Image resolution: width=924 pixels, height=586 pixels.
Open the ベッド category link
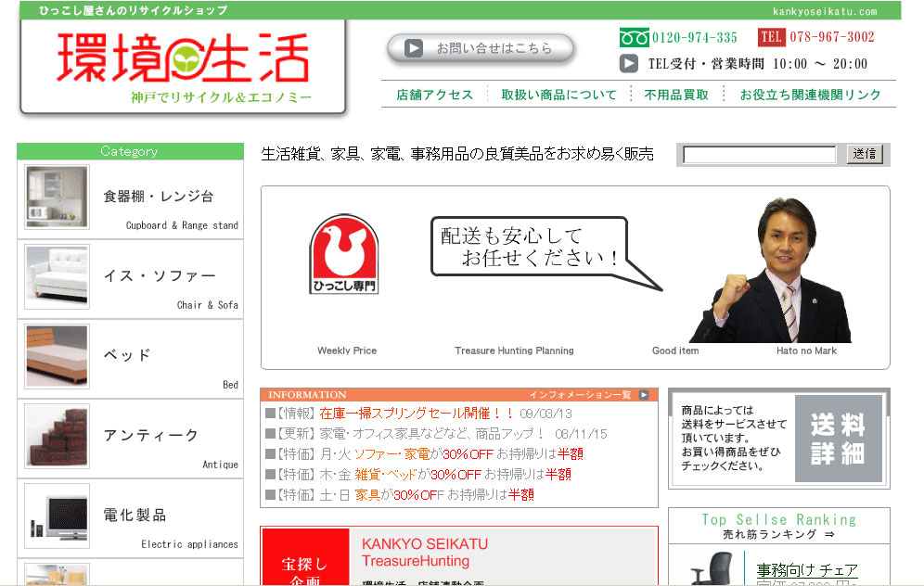click(x=127, y=355)
